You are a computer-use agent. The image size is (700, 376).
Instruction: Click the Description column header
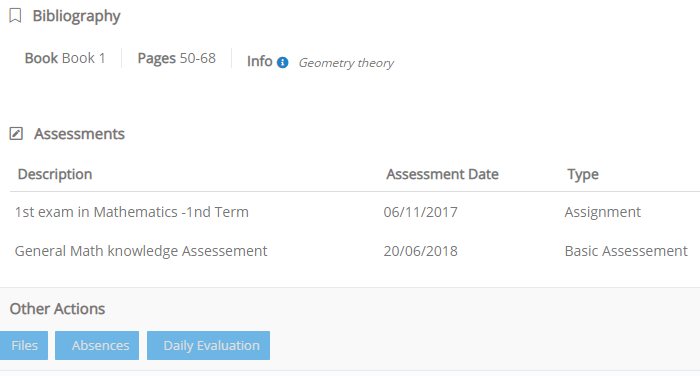tap(55, 174)
